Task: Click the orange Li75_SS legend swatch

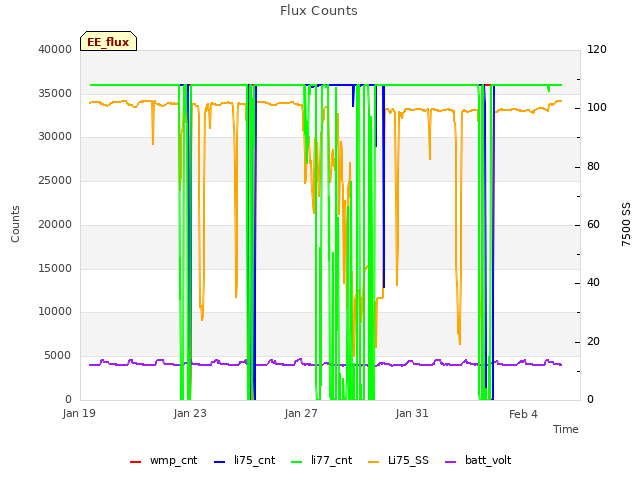Action: point(373,462)
